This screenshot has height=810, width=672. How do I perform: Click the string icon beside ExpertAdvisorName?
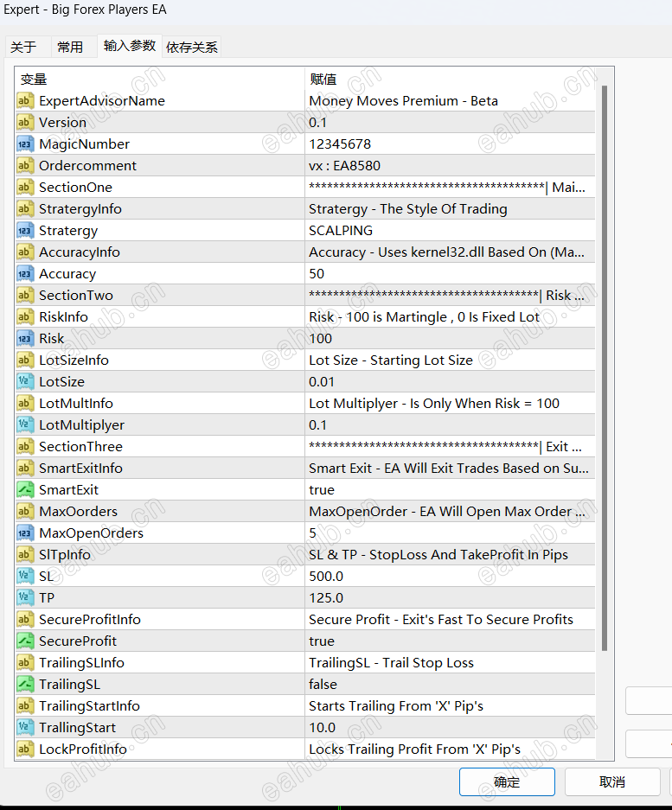point(25,101)
